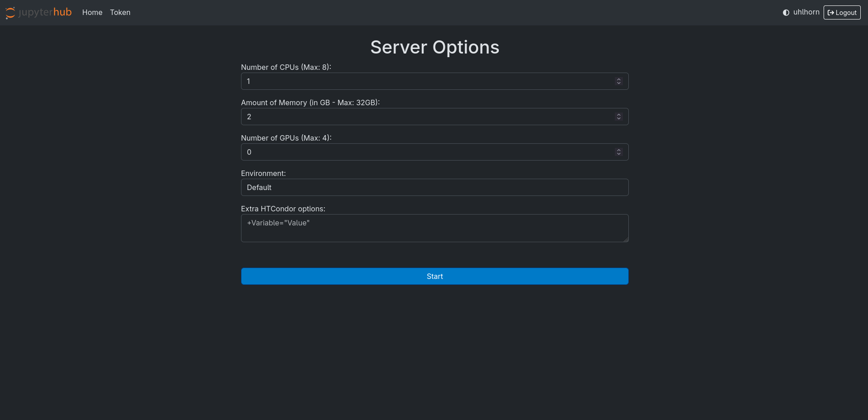The image size is (868, 420).
Task: Open the Token page link
Action: coord(120,13)
